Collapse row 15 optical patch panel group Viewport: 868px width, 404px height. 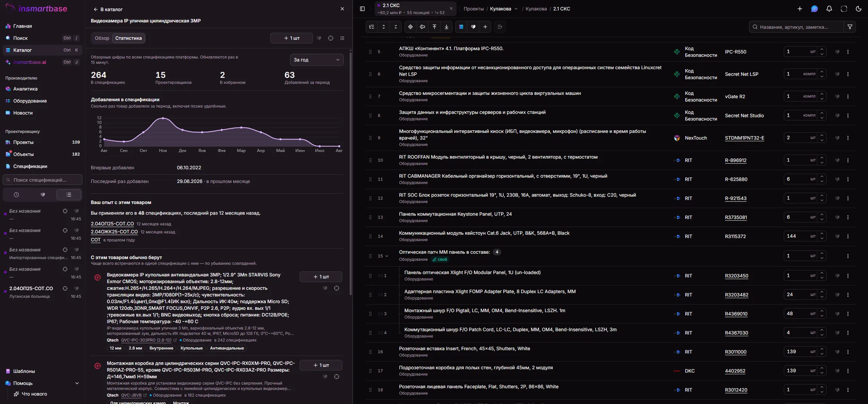tap(387, 256)
